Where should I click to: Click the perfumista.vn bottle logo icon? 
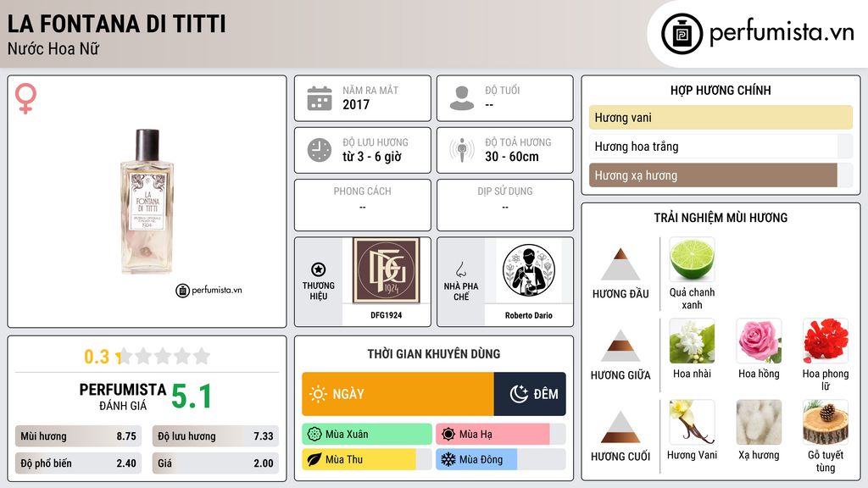click(682, 34)
